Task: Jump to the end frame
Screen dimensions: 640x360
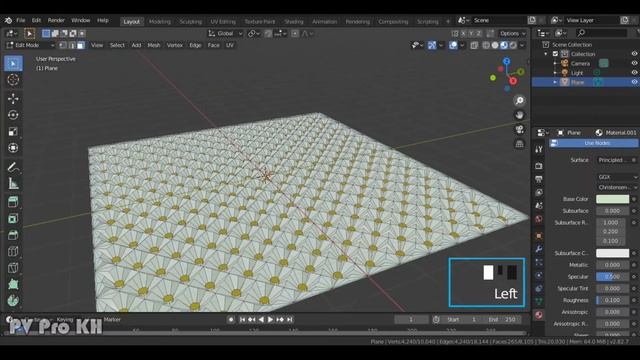Action: pyautogui.click(x=289, y=320)
